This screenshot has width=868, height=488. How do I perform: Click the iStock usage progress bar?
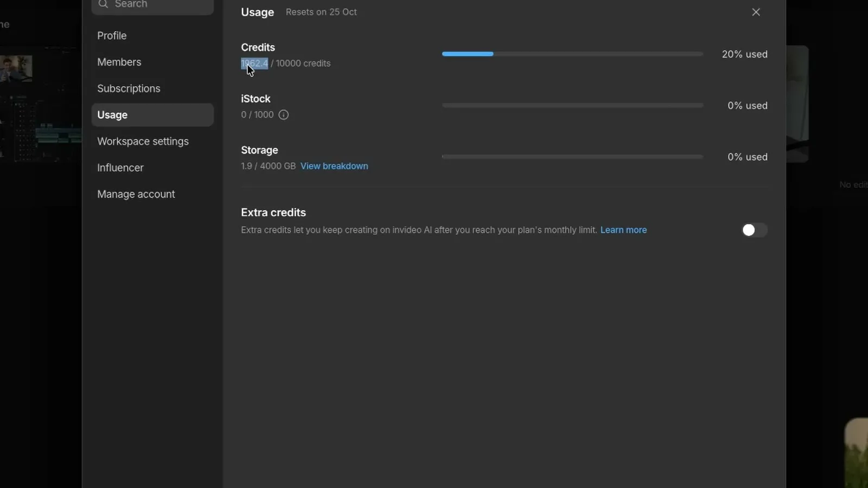572,105
